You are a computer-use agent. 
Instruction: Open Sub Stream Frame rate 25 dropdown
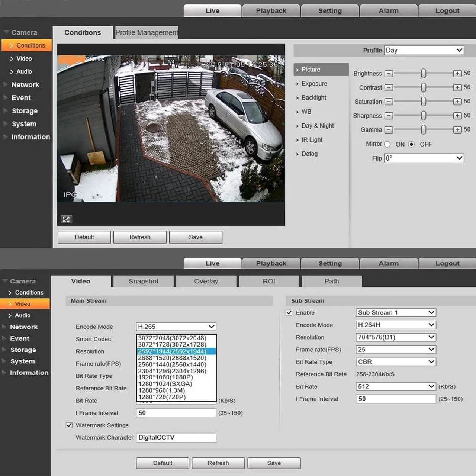396,349
